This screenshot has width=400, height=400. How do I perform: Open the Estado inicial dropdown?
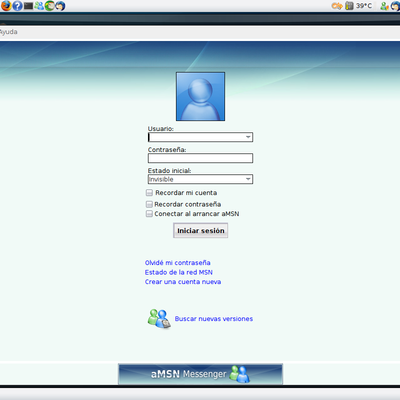coord(200,179)
